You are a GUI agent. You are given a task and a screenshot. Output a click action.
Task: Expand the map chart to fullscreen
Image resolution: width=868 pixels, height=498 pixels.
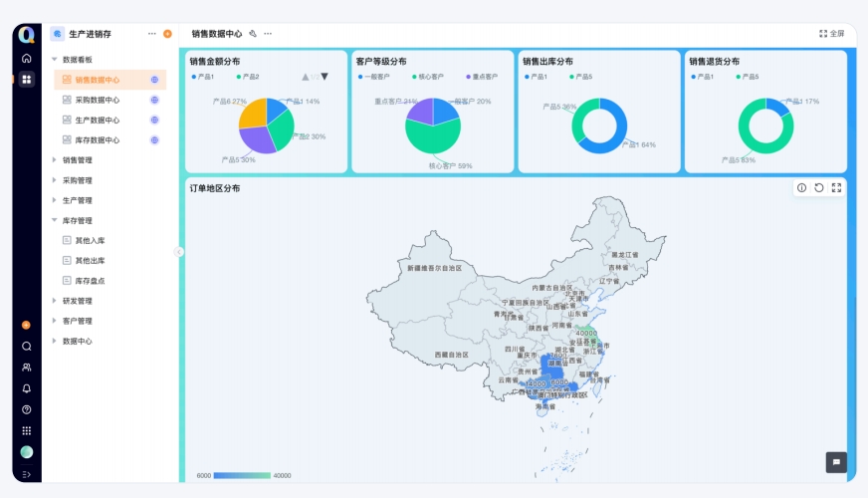click(836, 187)
